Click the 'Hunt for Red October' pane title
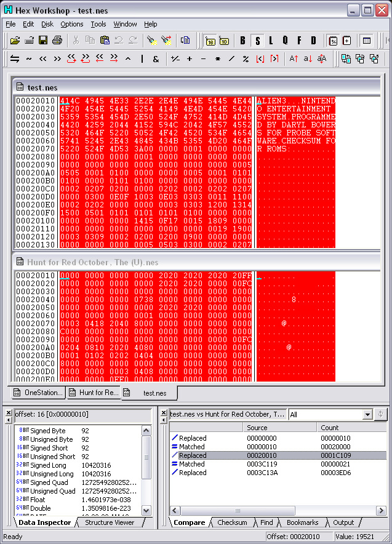The height and width of the screenshot is (544, 392). (93, 262)
